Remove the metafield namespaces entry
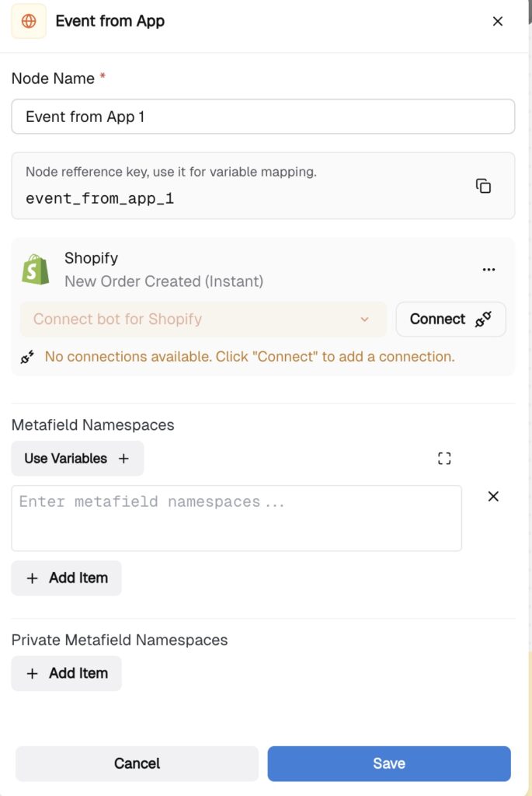The width and height of the screenshot is (532, 796). coord(493,497)
